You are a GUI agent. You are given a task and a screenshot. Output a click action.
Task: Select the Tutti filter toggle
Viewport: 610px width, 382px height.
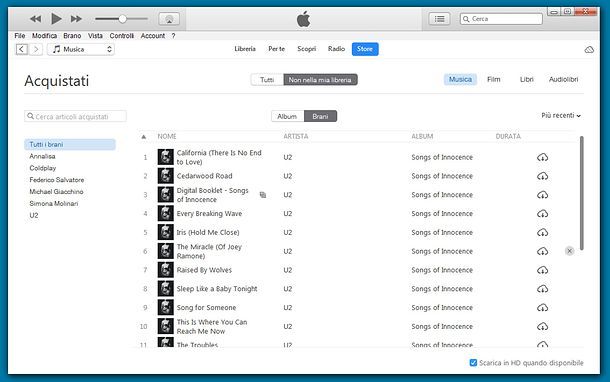[267, 80]
